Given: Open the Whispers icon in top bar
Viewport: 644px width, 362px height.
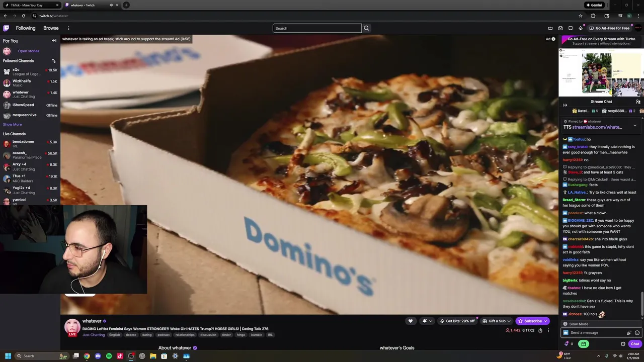Looking at the screenshot, I should pos(571,28).
